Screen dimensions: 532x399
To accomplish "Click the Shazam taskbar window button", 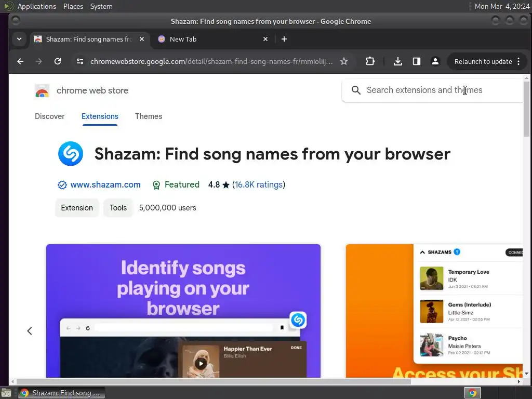I will tap(62, 393).
